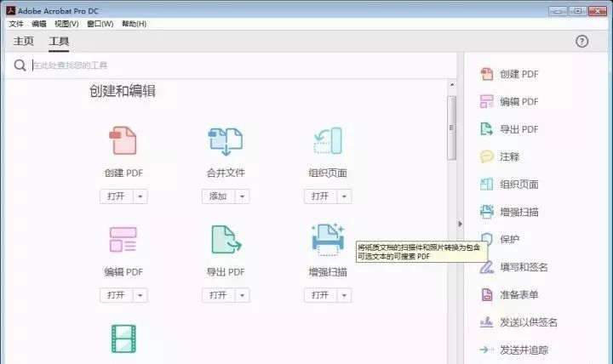Click the search magnifier icon

coord(20,65)
